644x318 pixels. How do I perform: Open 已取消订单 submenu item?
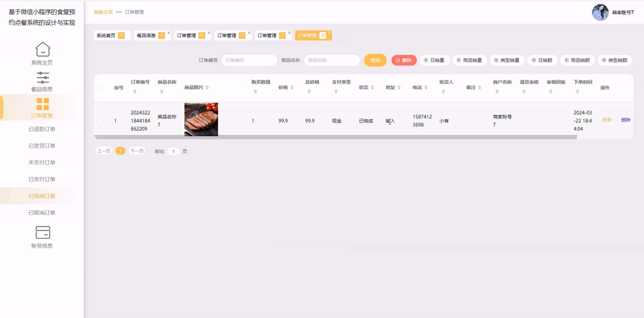(x=42, y=213)
